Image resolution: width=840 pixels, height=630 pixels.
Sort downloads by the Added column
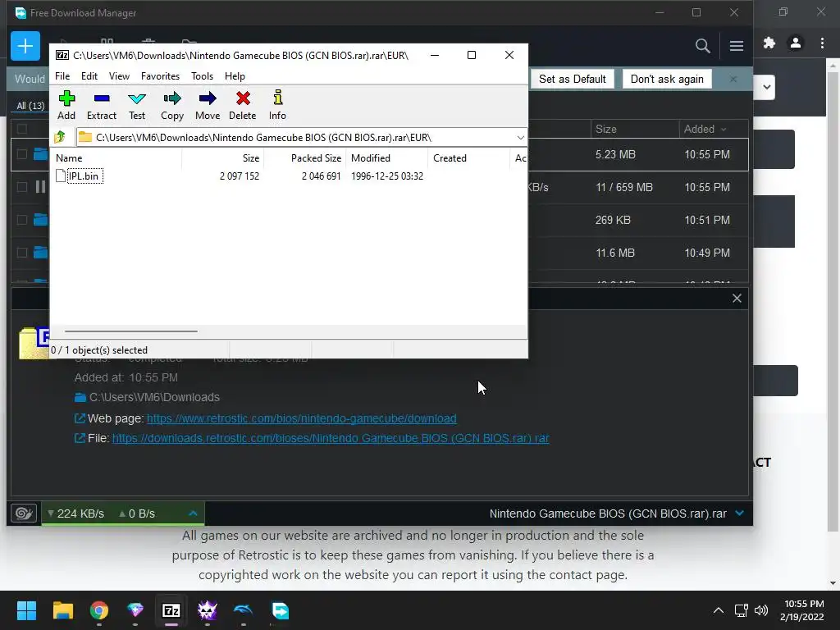[x=705, y=129]
